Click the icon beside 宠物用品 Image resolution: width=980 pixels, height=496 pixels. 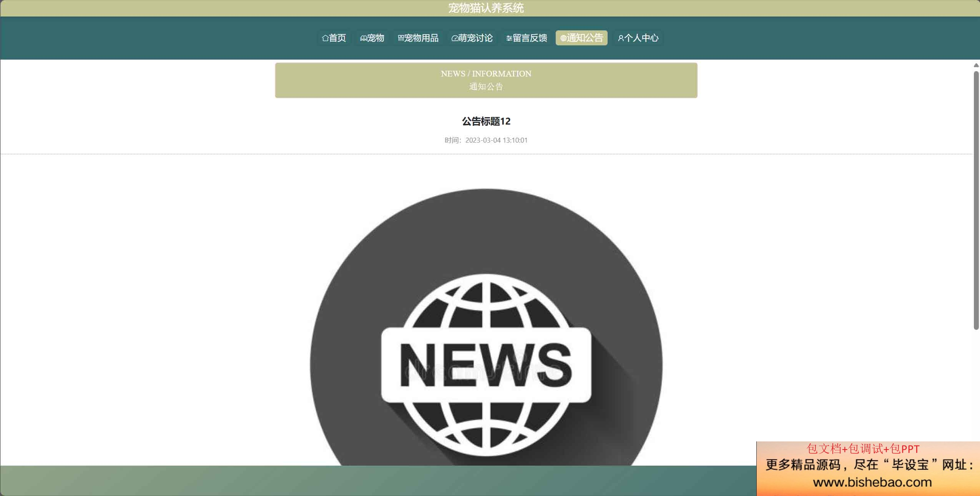coord(401,38)
